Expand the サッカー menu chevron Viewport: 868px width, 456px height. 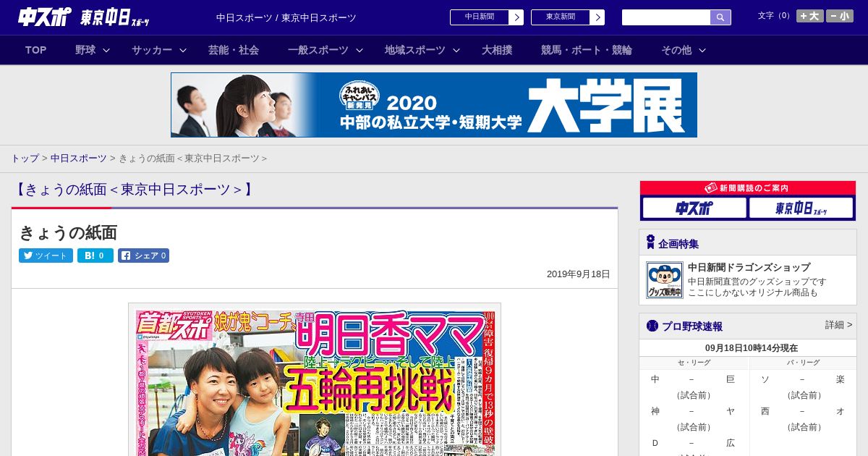click(183, 50)
